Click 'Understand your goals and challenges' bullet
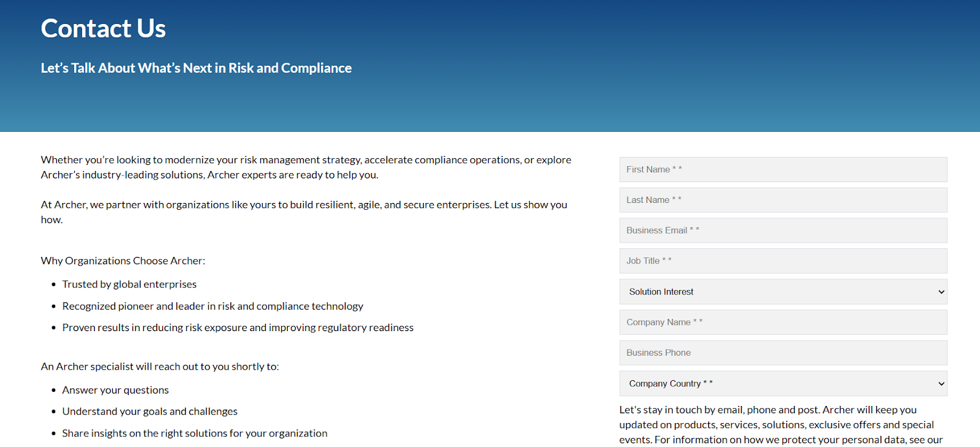 (x=149, y=411)
